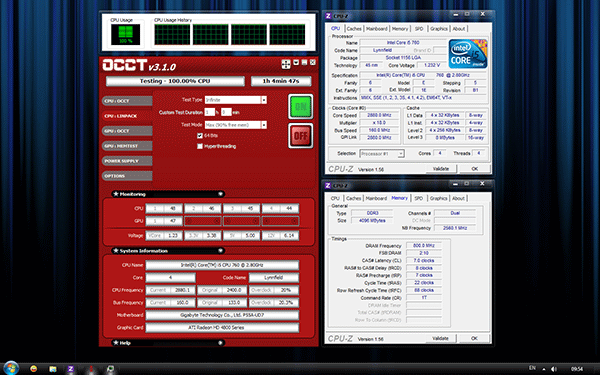Click Validate in the lower CPU-Z window
This screenshot has width=600, height=375.
440,338
